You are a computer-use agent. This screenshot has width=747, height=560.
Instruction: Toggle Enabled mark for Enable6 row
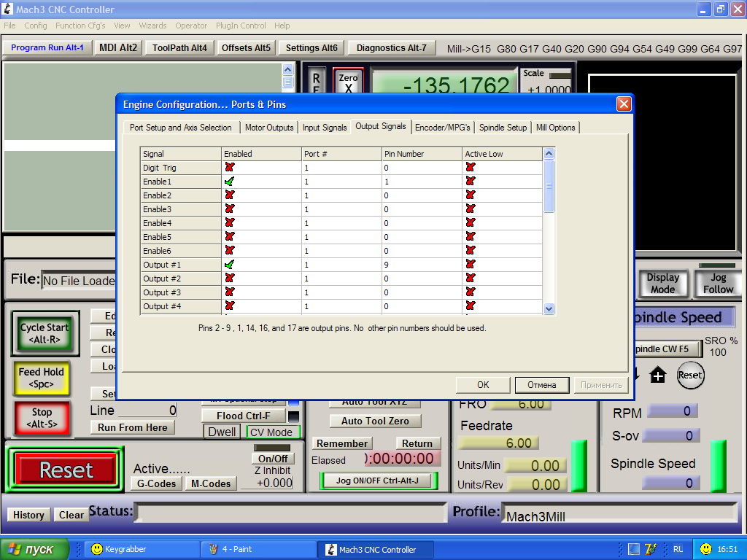pyautogui.click(x=230, y=251)
